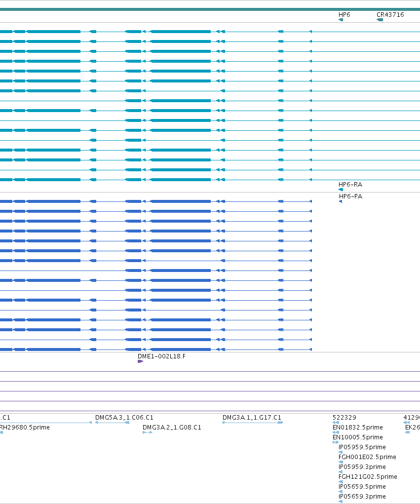Click the DMG3A1_1.G17.C1 label

[x=252, y=418]
